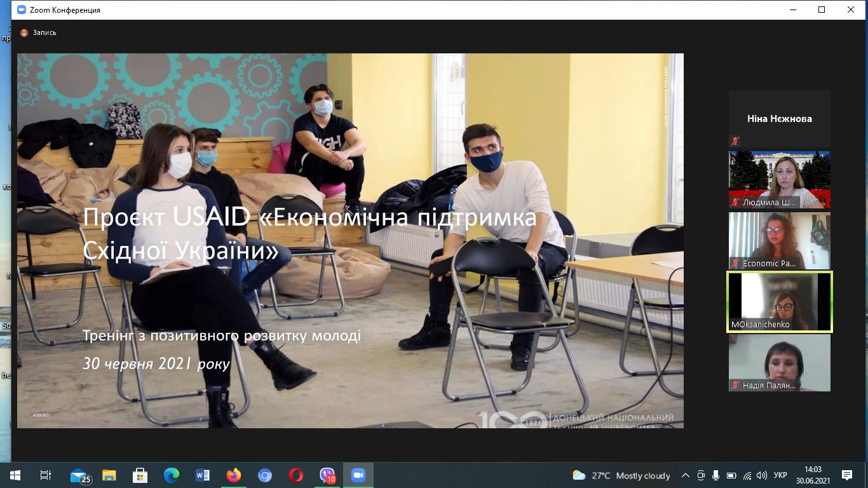Select MOksanichenko active speaker video
This screenshot has height=488, width=868.
tap(780, 302)
